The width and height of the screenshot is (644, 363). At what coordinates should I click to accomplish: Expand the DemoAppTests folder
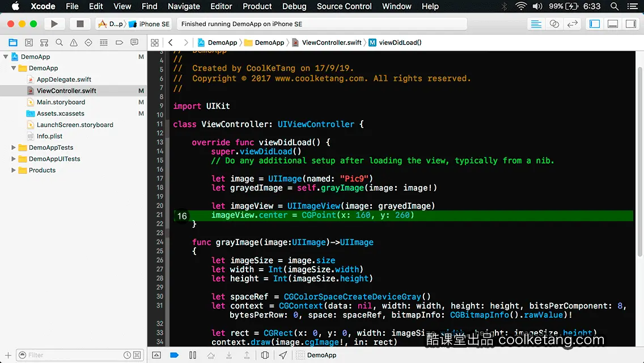tap(14, 147)
